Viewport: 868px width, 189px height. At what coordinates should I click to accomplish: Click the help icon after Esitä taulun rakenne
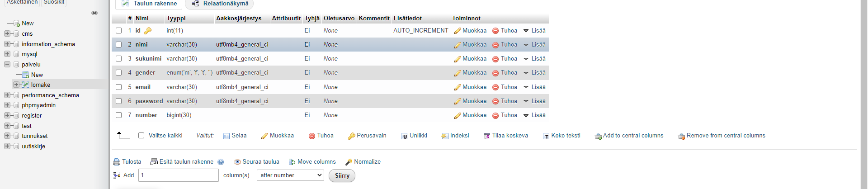click(x=221, y=162)
